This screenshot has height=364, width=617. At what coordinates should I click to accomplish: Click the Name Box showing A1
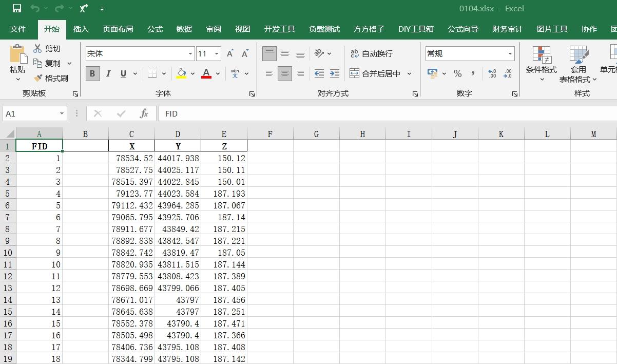28,113
